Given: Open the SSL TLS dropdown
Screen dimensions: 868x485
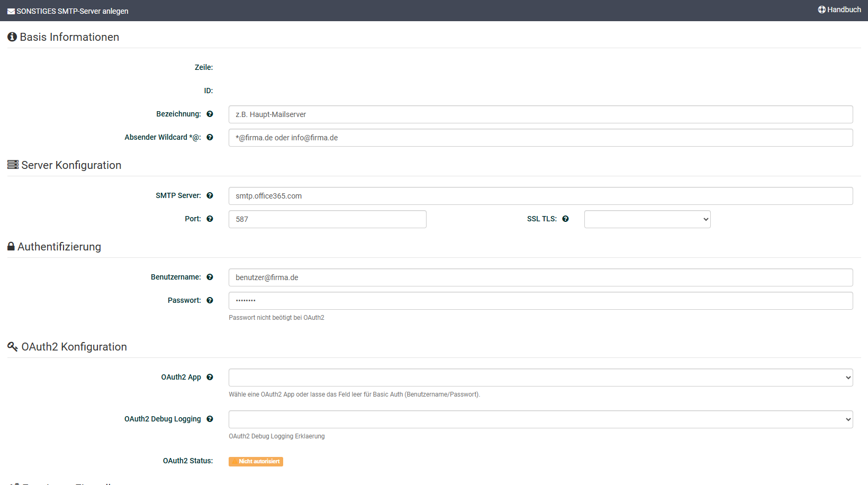Looking at the screenshot, I should (x=647, y=219).
